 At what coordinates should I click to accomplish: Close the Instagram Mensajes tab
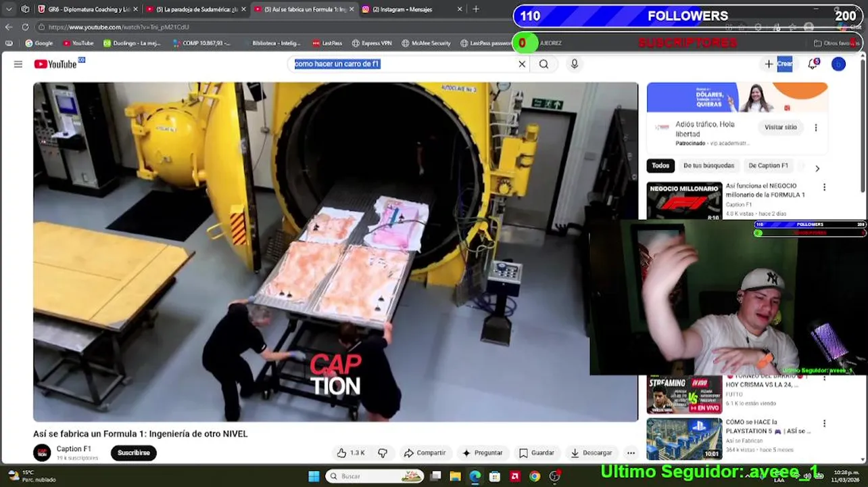tap(460, 9)
